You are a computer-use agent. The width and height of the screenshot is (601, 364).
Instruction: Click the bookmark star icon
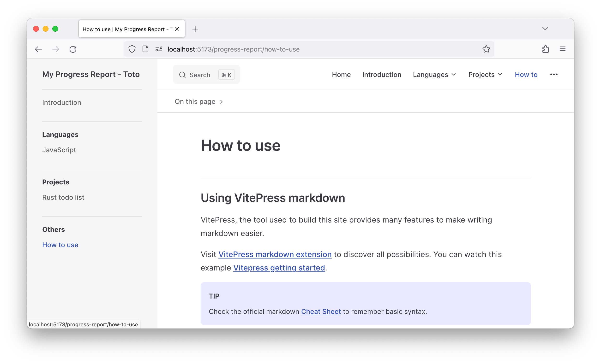(x=486, y=49)
